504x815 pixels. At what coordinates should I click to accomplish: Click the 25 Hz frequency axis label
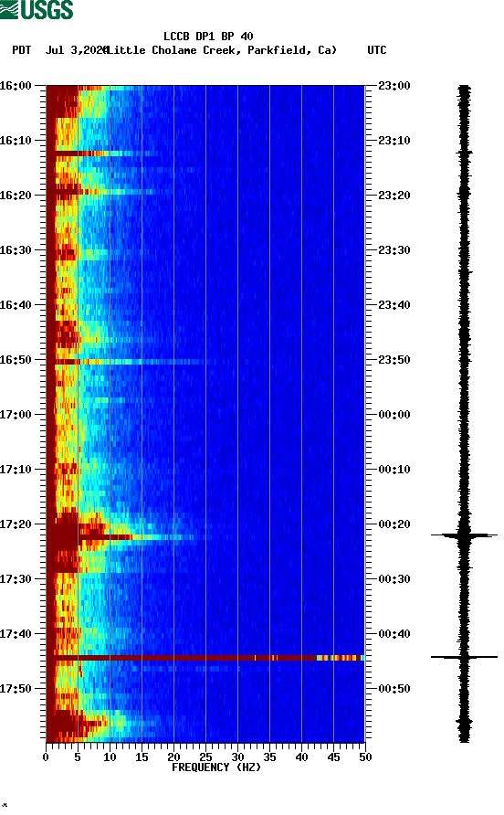point(205,757)
